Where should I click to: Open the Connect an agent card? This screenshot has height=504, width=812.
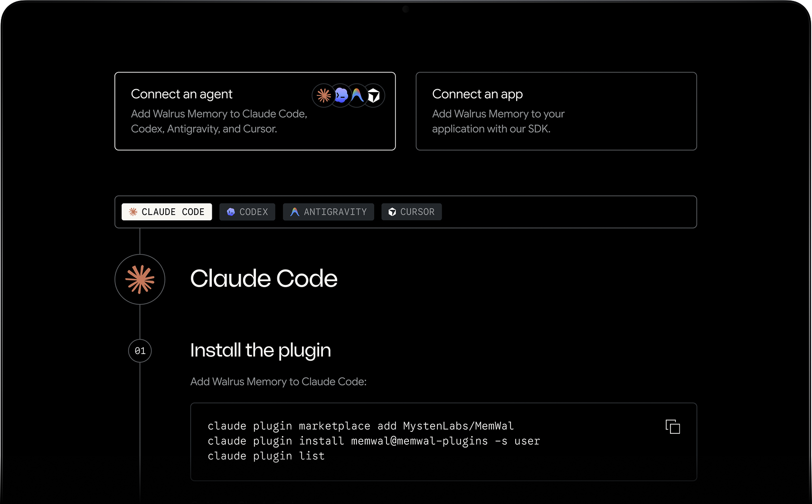coord(255,111)
